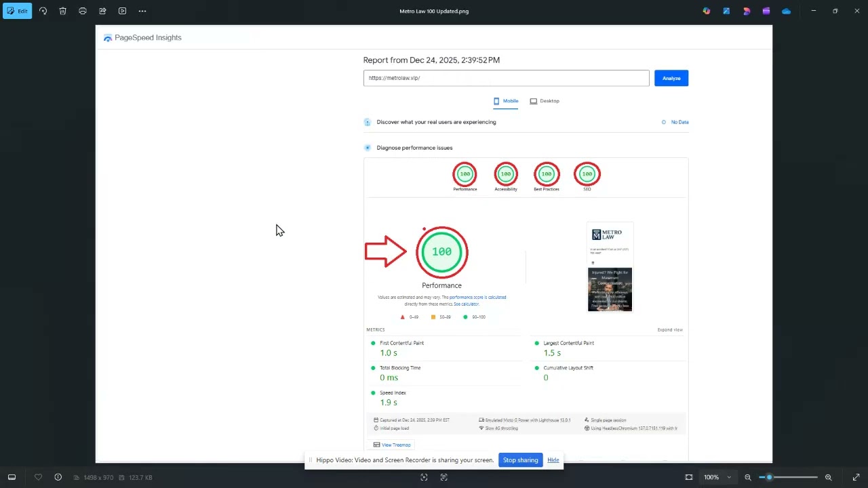Select the Mobile tab in the report

[x=506, y=101]
